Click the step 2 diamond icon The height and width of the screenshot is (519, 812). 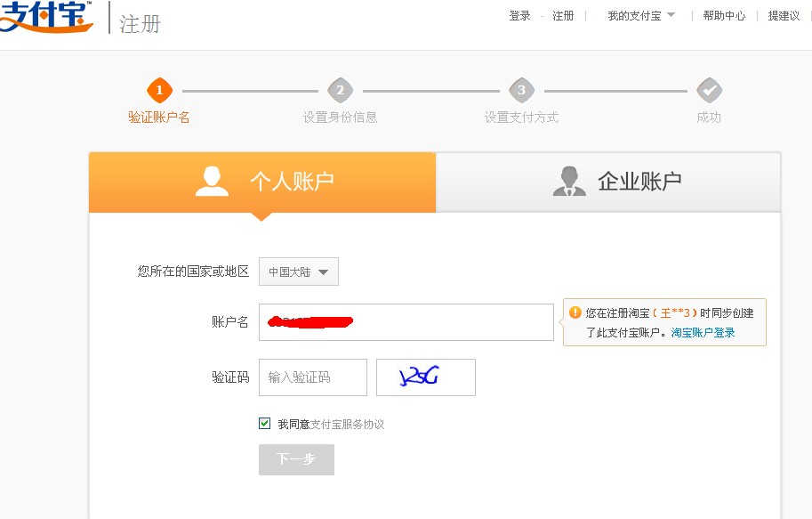[340, 90]
